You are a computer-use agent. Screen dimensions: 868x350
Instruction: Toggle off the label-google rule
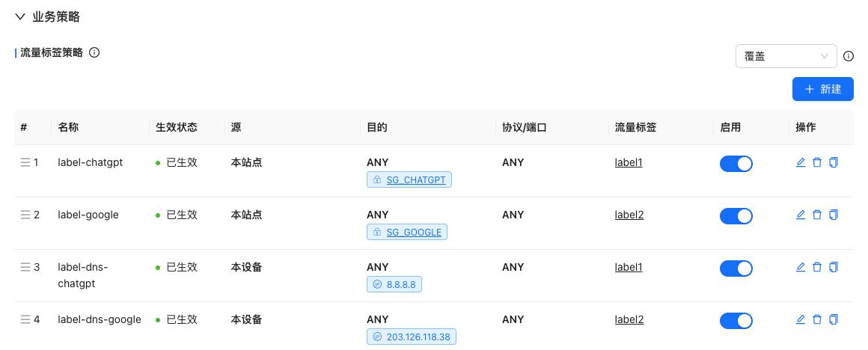736,216
